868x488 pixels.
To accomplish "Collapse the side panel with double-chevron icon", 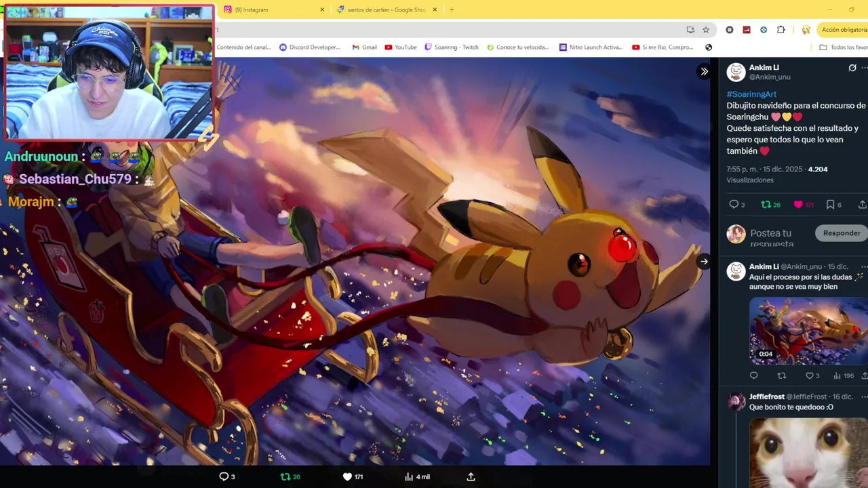I will click(704, 71).
